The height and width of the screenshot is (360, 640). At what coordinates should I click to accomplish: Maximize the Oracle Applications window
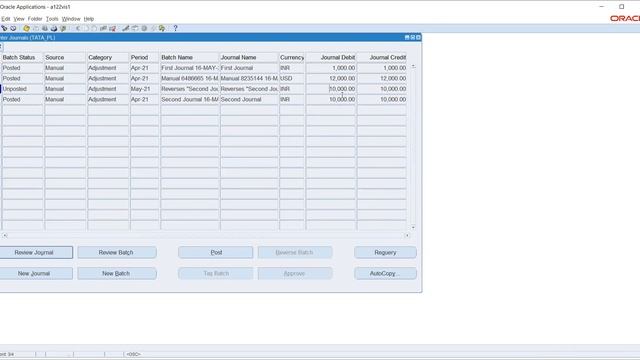pos(622,7)
